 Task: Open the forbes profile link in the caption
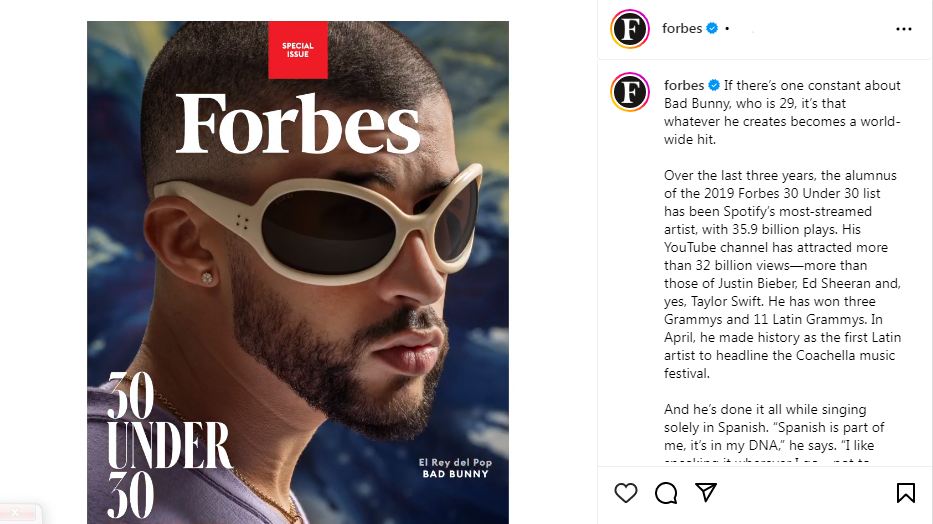(685, 85)
